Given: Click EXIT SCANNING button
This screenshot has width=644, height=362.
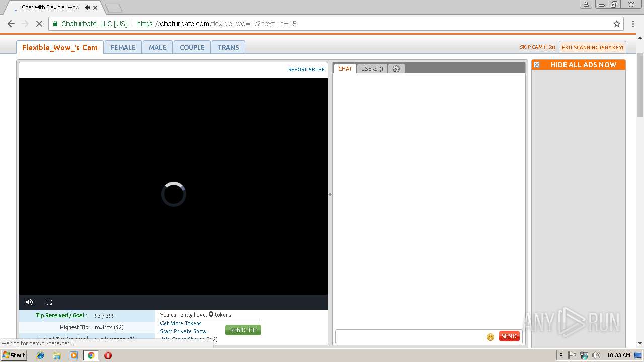Looking at the screenshot, I should pos(593,47).
